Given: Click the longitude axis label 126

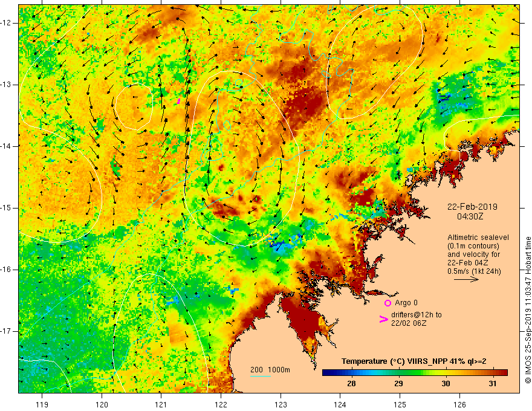Looking at the screenshot, I should 459,404.
